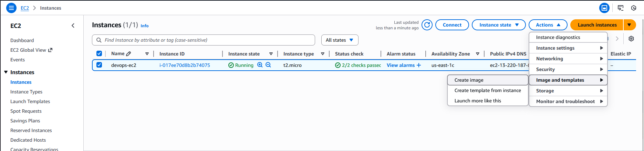Viewport: 644px width, 151px height.
Task: Focus the Find Instance search field
Action: click(x=204, y=40)
